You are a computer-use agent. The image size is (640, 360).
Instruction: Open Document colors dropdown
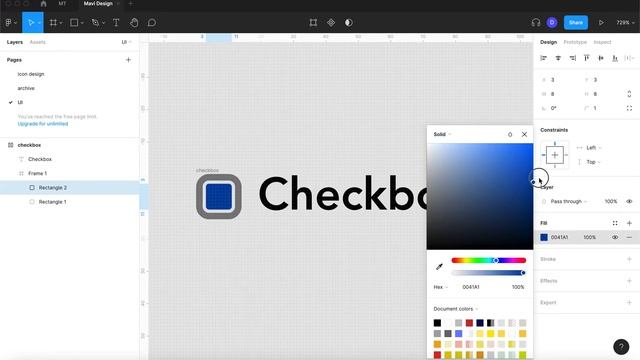[456, 309]
